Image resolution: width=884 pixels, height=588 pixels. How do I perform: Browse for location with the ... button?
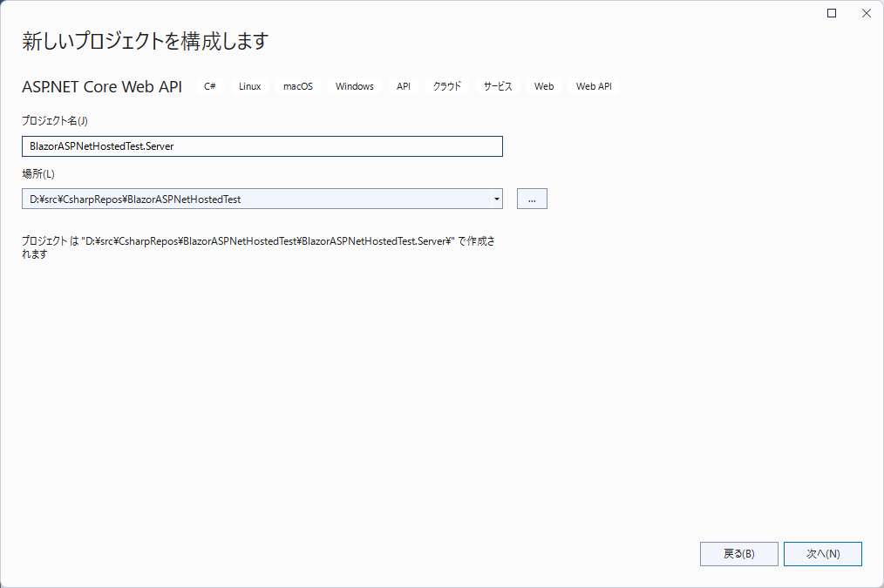[x=532, y=199]
